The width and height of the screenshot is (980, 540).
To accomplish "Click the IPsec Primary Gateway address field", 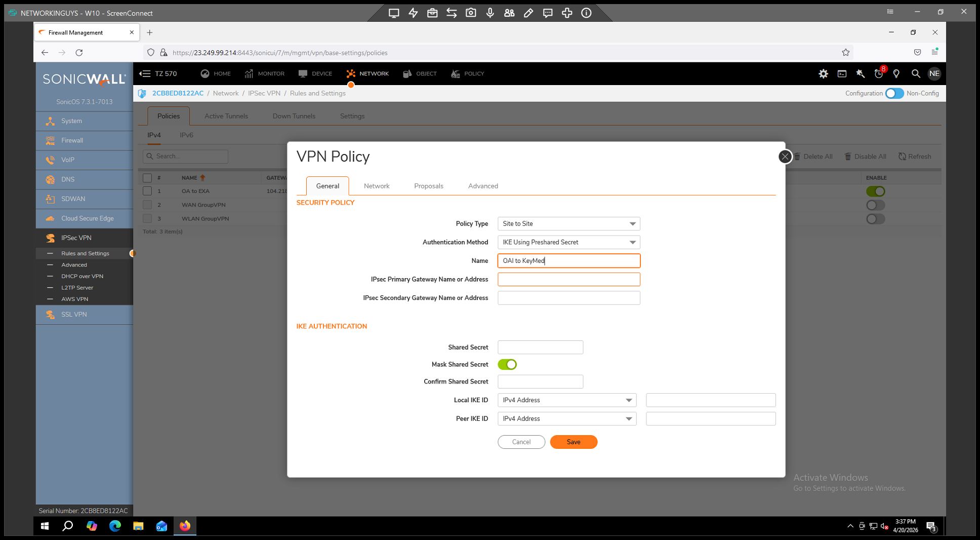I will 568,280.
